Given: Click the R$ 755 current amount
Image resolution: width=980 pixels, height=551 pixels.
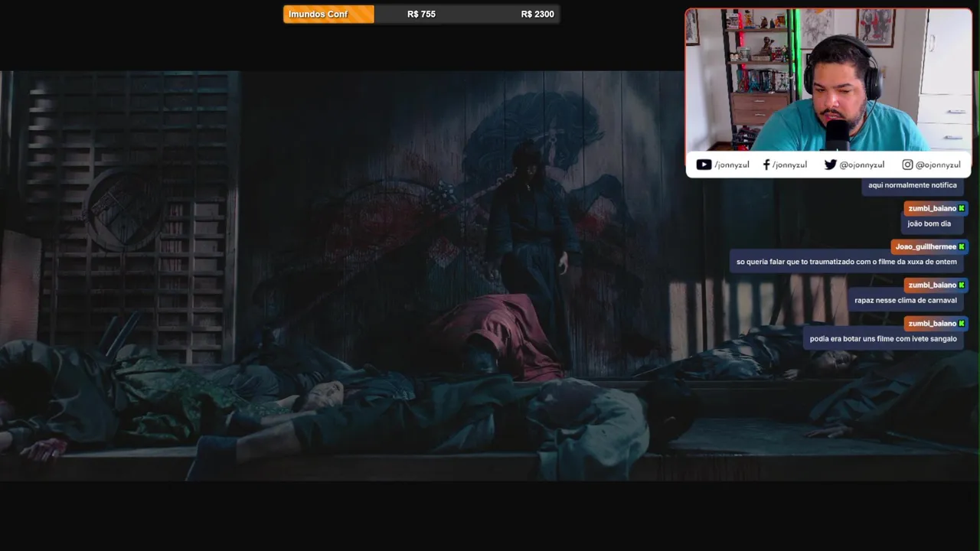Looking at the screenshot, I should coord(421,14).
